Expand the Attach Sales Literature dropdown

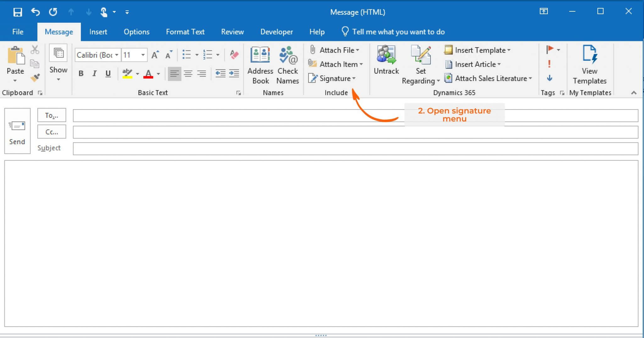pyautogui.click(x=530, y=78)
